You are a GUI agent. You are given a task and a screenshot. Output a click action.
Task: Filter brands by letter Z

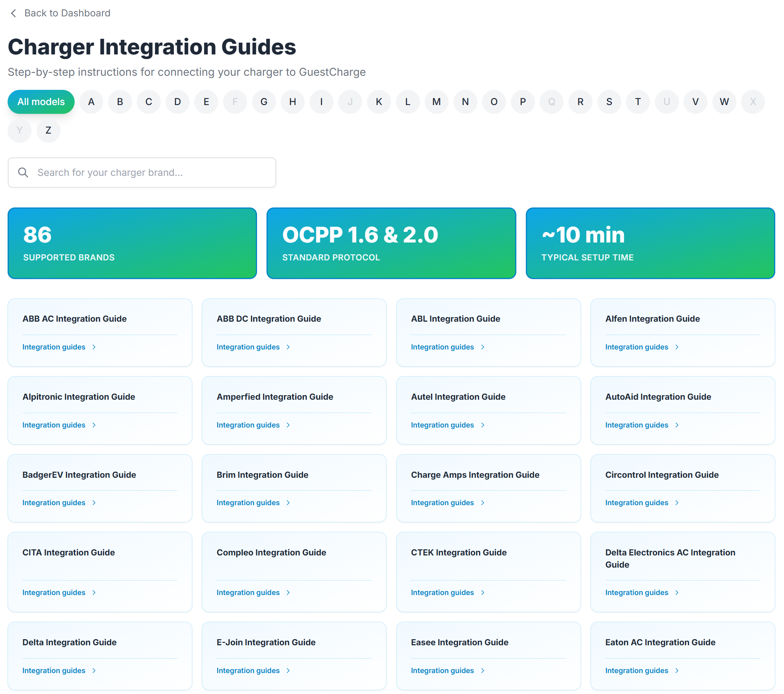pyautogui.click(x=48, y=130)
